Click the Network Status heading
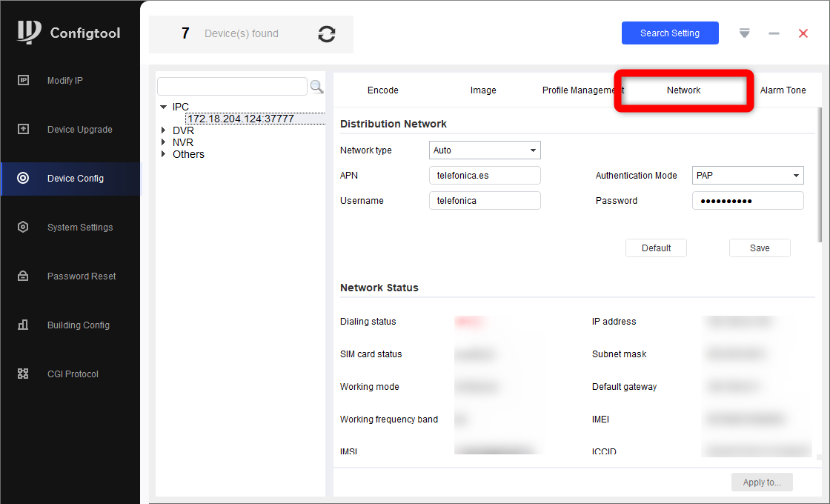Screen dimensions: 830x504 click(379, 288)
